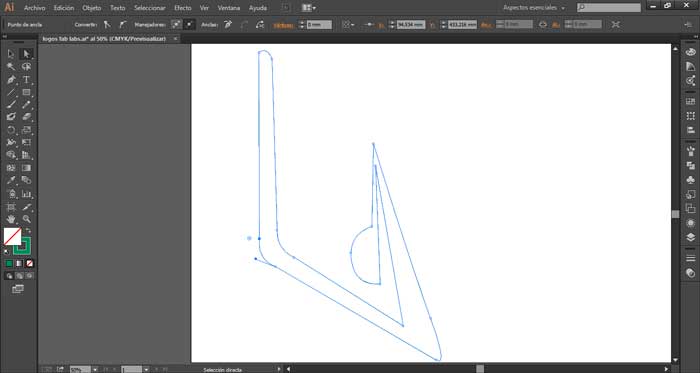Select the Artboard tool
The width and height of the screenshot is (700, 373).
pos(11,207)
